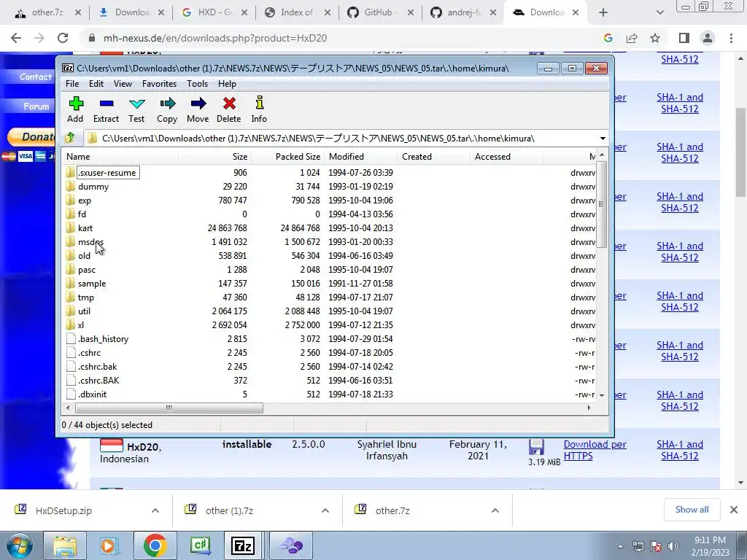Click the Google icon in address bar

point(608,38)
